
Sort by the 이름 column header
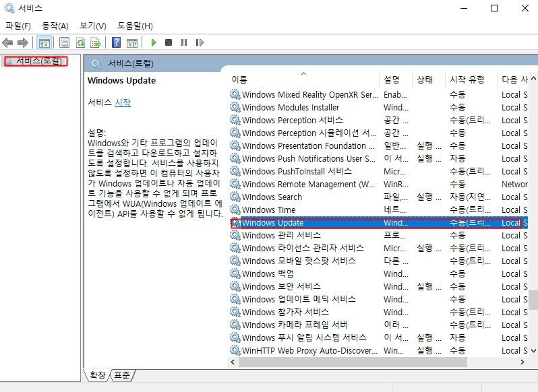click(303, 79)
